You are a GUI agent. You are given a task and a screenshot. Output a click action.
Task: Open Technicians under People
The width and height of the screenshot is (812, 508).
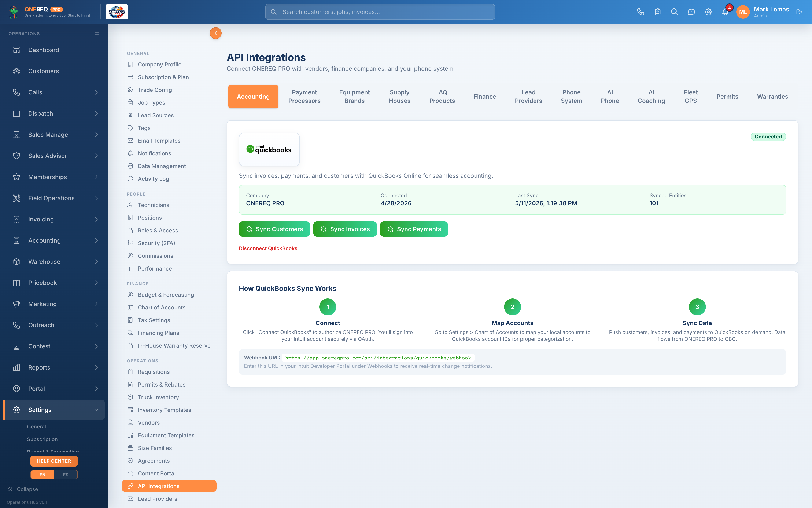coord(169,205)
